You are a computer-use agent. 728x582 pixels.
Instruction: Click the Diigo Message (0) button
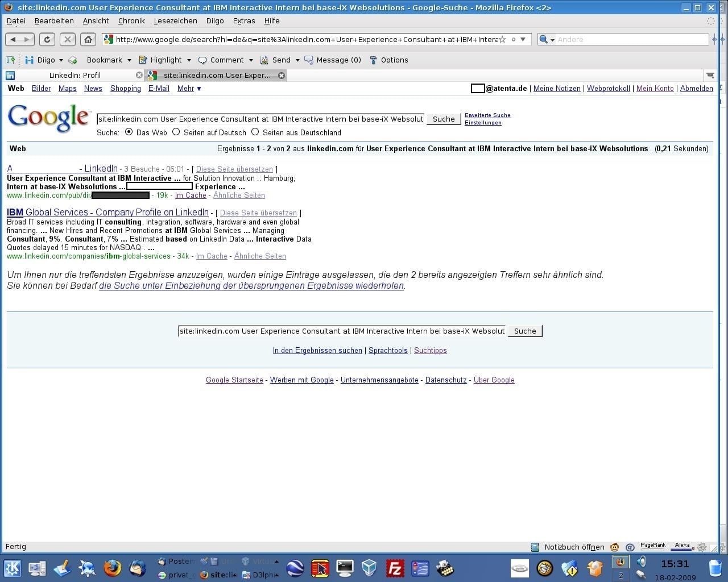pos(333,60)
